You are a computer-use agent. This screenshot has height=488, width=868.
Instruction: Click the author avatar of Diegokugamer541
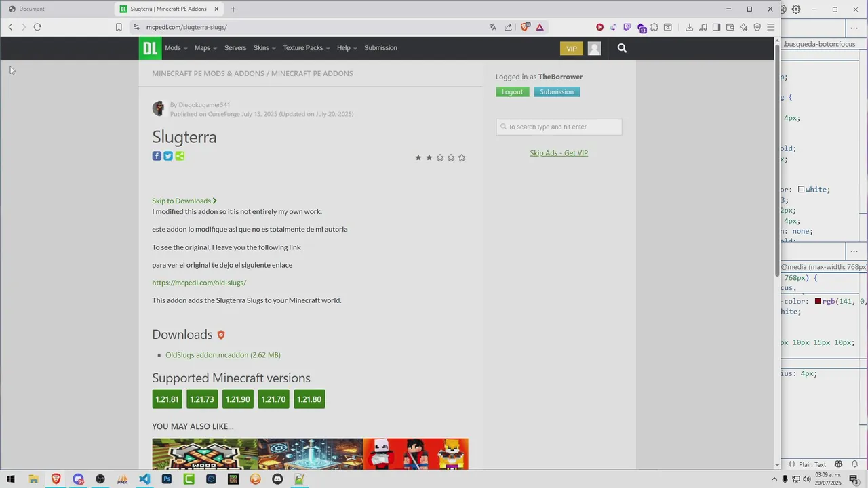pyautogui.click(x=159, y=108)
